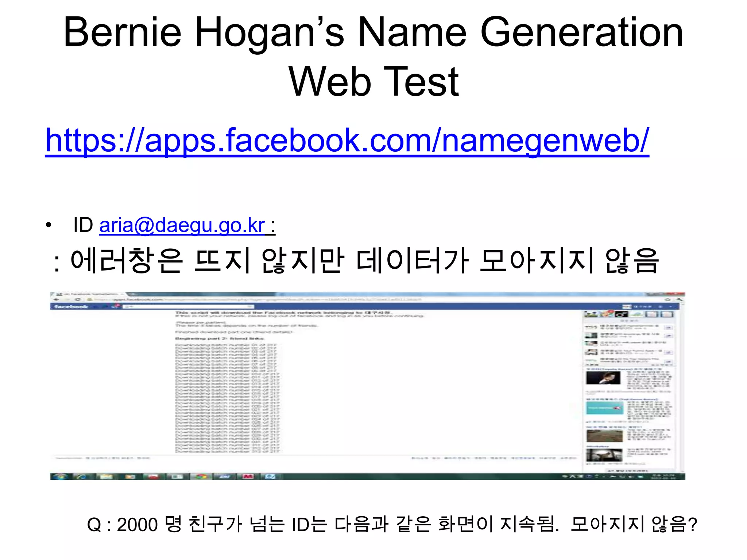Viewport: 747px width, 560px height.
Task: Click the browser back arrow in embedded screenshot
Action: (x=56, y=299)
